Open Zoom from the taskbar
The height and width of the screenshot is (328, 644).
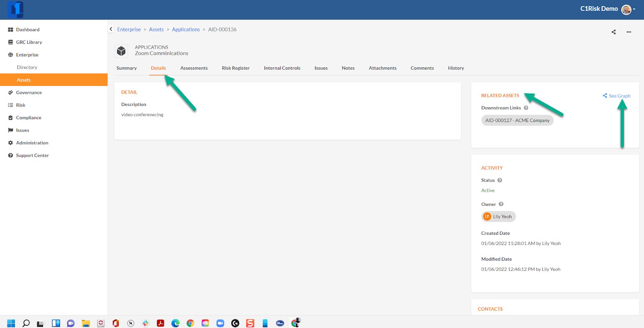coord(220,323)
